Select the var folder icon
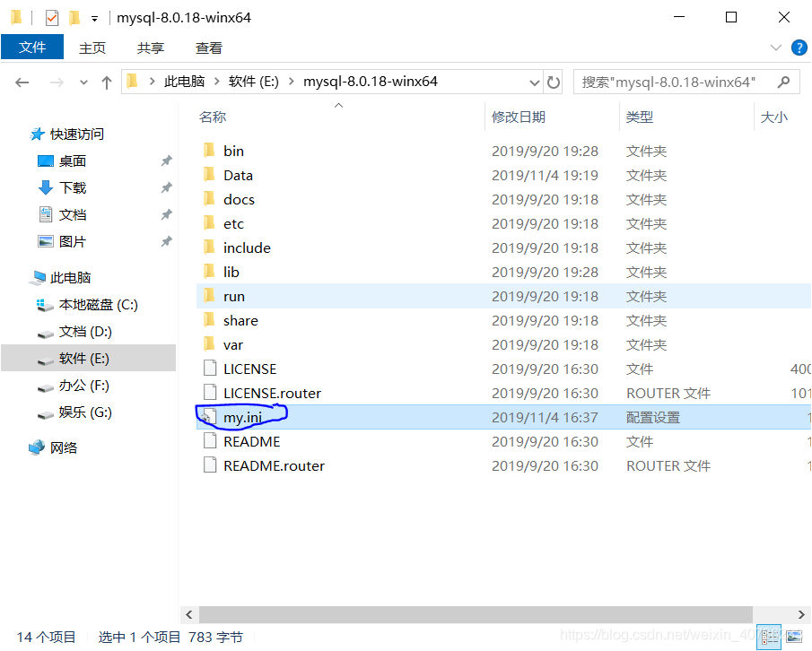Image resolution: width=812 pixels, height=651 pixels. tap(209, 344)
